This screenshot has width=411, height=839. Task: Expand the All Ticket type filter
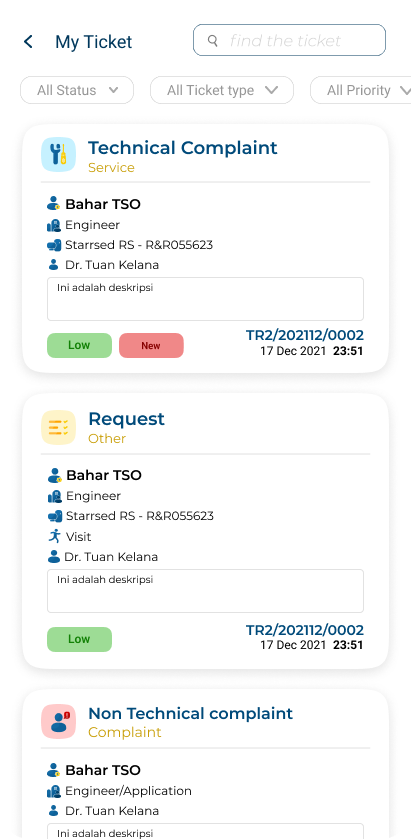(x=222, y=90)
